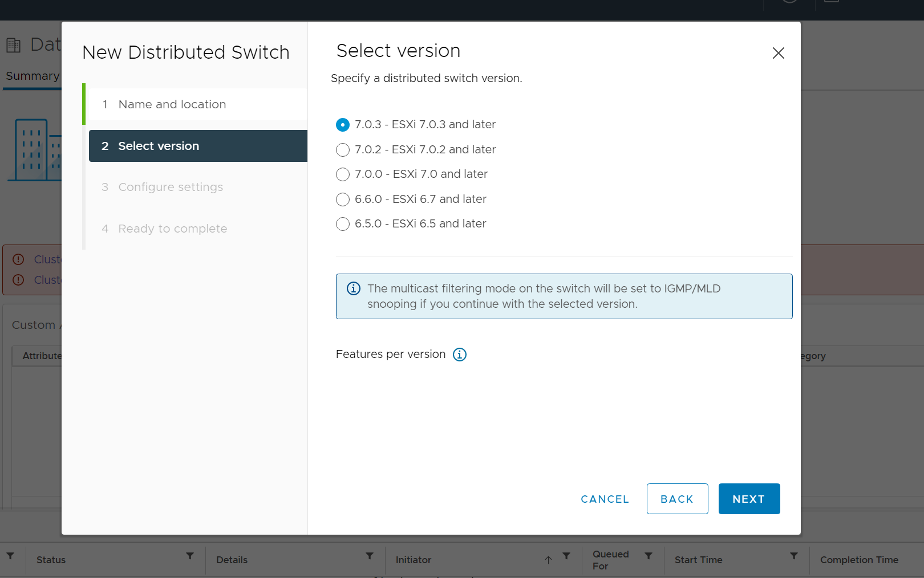The image size is (924, 578).
Task: Choose 6.5.0 - ESXi 6.5 and later
Action: 343,224
